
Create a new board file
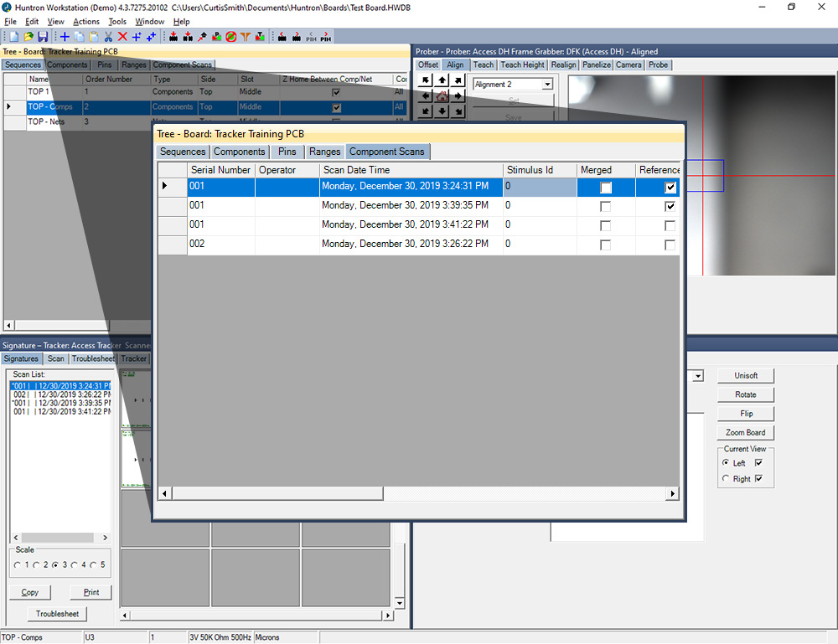14,36
